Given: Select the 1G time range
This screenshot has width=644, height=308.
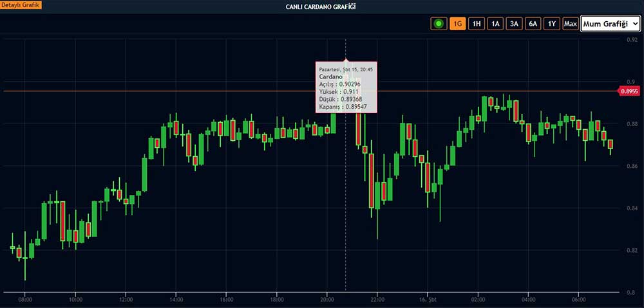Looking at the screenshot, I should (x=457, y=24).
